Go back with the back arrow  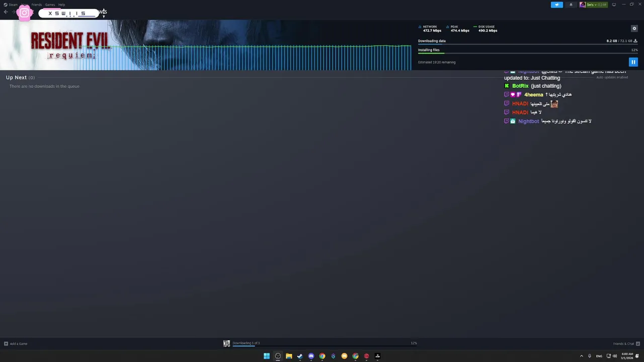[6, 12]
